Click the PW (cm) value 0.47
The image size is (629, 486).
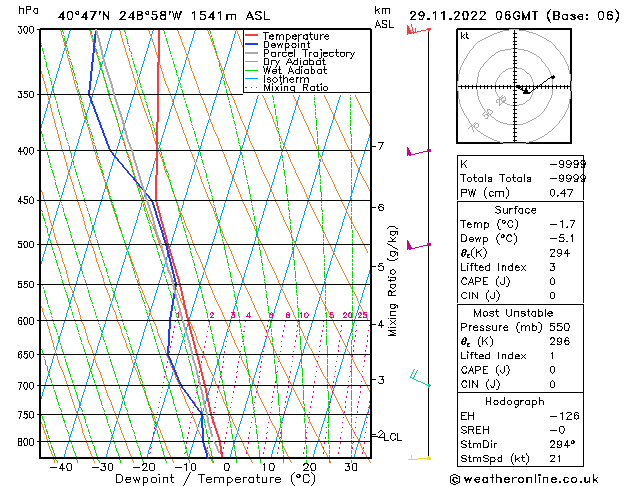click(x=561, y=193)
